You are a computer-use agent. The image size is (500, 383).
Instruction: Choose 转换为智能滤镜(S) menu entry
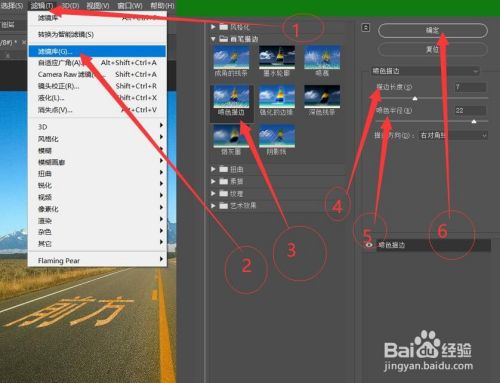pyautogui.click(x=97, y=34)
